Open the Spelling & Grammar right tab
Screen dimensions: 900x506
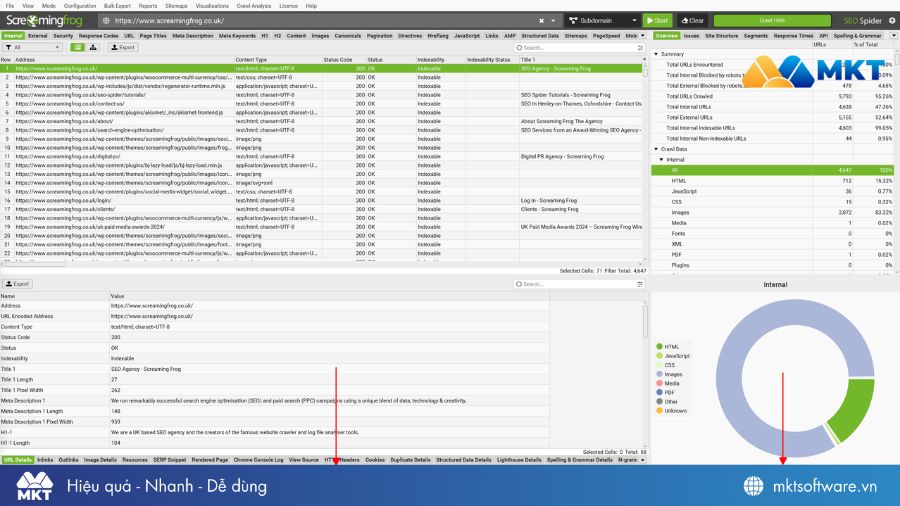pyautogui.click(x=858, y=36)
